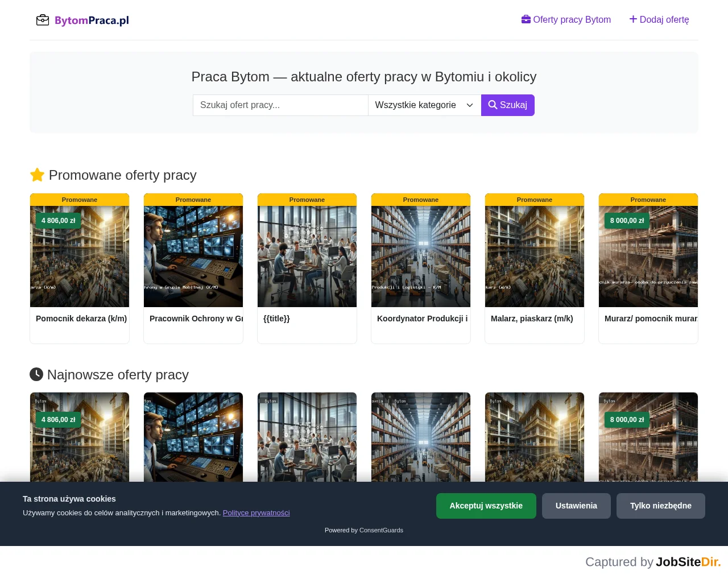This screenshot has height=579, width=728.
Task: Open promoted Pomocnik dekarza (k/m) title
Action: pos(81,319)
